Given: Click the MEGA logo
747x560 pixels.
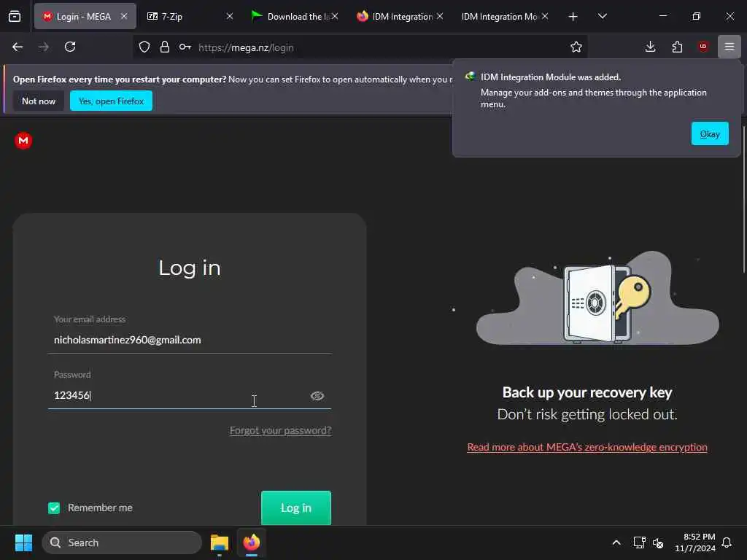Looking at the screenshot, I should 23,141.
